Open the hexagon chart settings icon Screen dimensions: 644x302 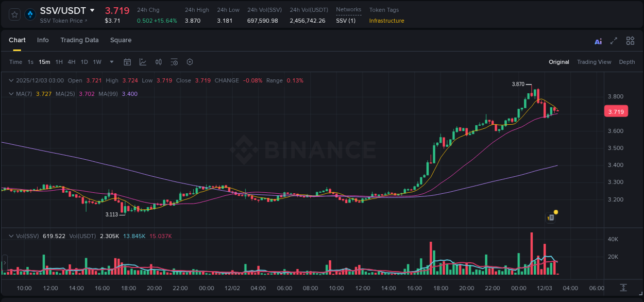[190, 62]
